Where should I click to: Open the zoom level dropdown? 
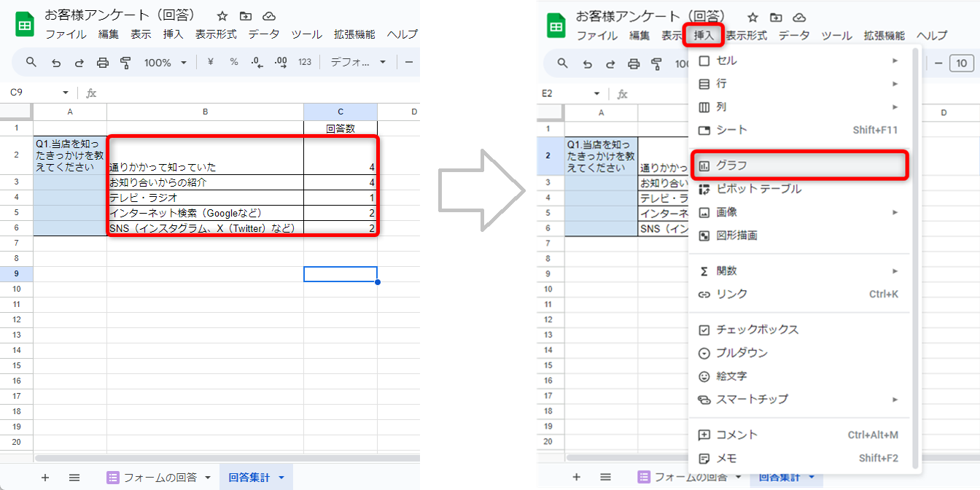(x=165, y=63)
